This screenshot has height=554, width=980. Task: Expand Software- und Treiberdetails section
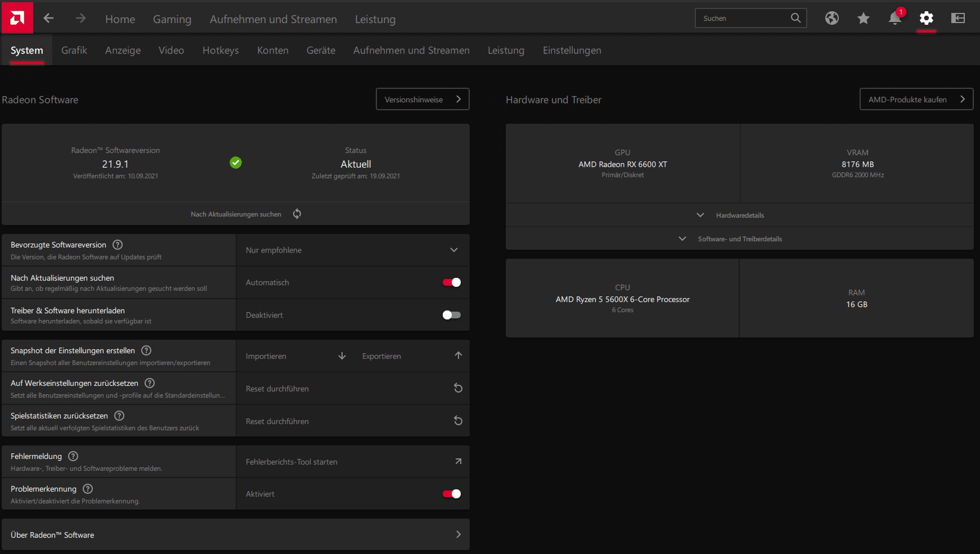tap(740, 239)
